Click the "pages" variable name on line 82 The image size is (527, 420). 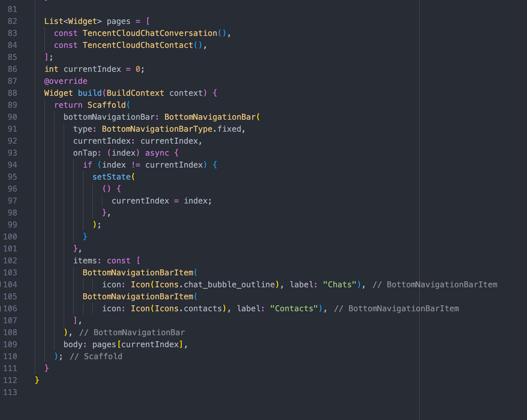118,21
